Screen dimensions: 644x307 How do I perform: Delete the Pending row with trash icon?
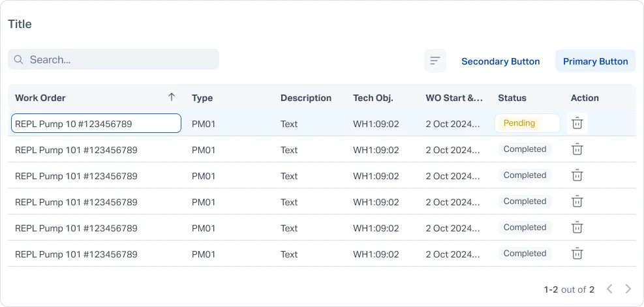coord(577,123)
